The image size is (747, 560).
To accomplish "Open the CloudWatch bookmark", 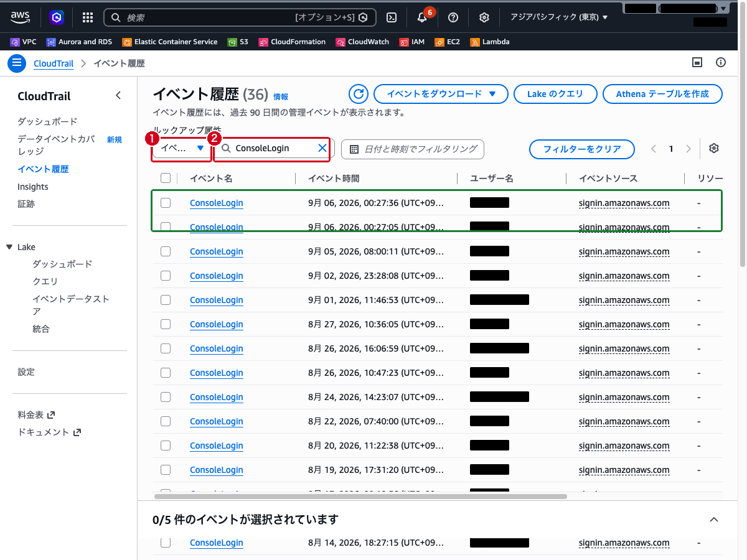I will [362, 42].
